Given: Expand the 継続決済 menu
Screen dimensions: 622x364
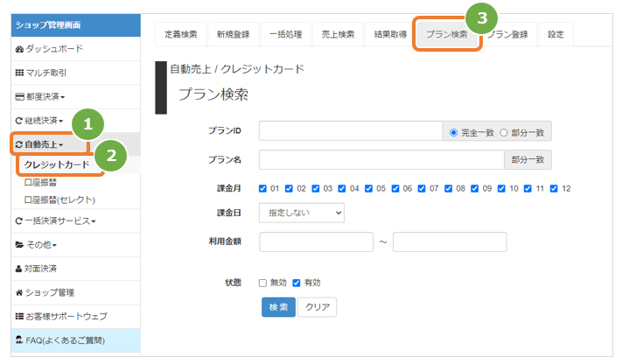Looking at the screenshot, I should [x=38, y=121].
